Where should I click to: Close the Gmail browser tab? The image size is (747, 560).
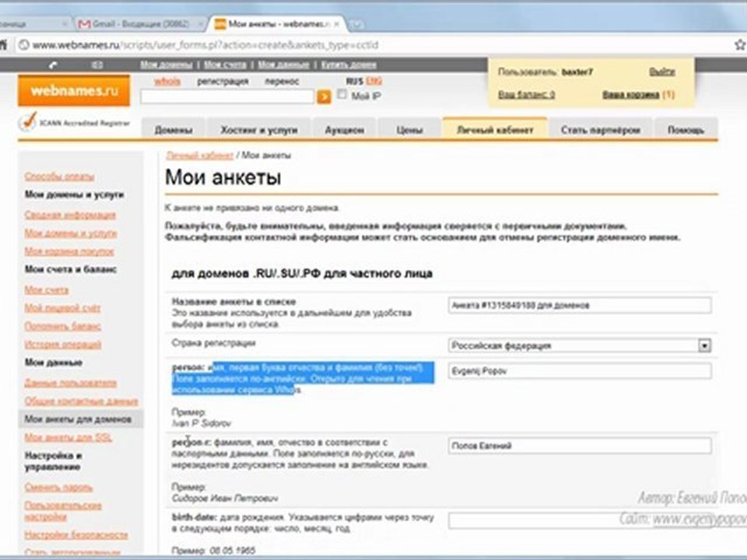pos(202,23)
